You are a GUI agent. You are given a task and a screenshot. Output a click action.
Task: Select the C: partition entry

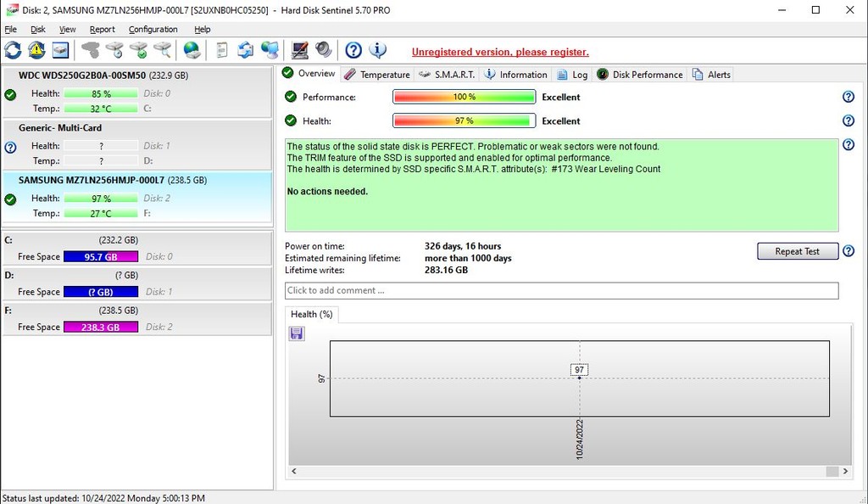pyautogui.click(x=136, y=248)
